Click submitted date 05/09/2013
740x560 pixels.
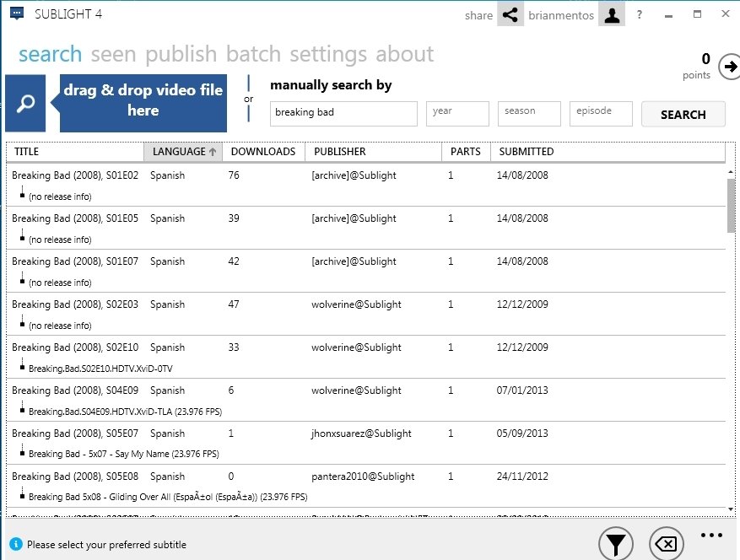[x=522, y=433]
